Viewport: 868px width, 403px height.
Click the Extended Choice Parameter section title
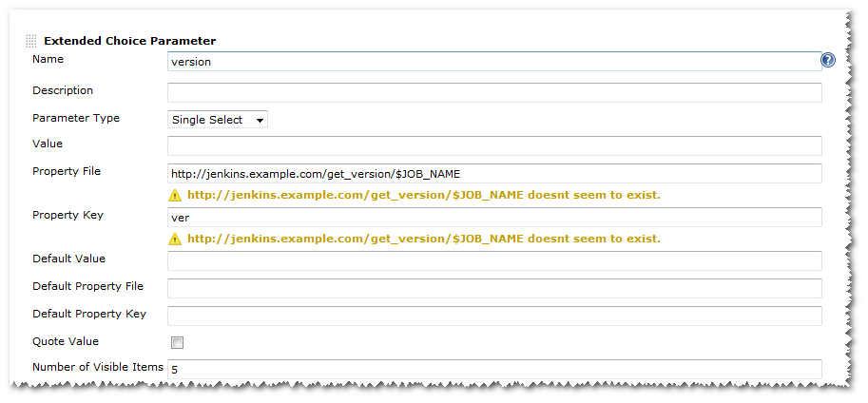coord(129,41)
